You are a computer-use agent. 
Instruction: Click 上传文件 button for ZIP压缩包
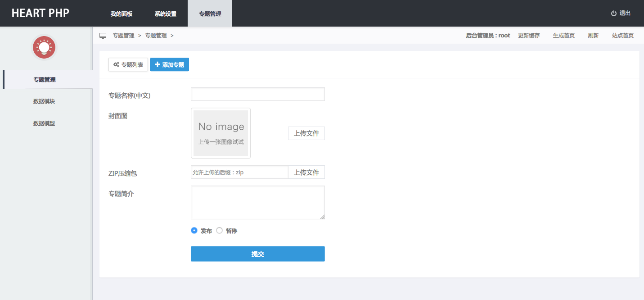(x=306, y=172)
